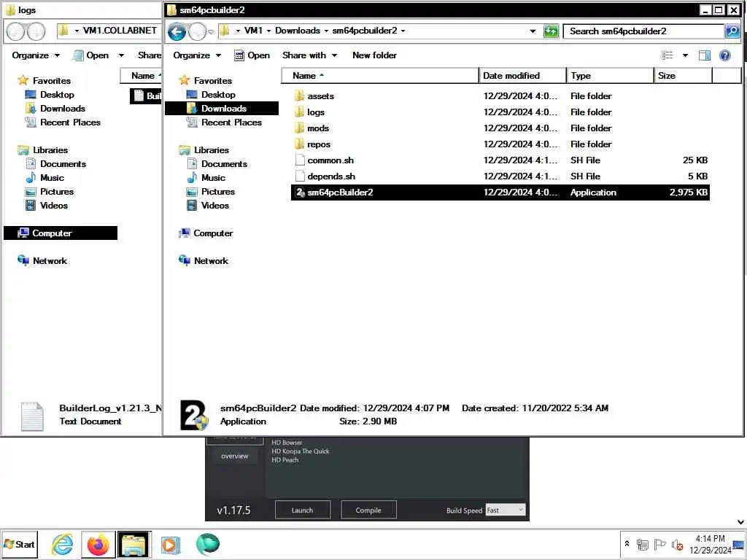Click the muted volume tray icon

(677, 544)
